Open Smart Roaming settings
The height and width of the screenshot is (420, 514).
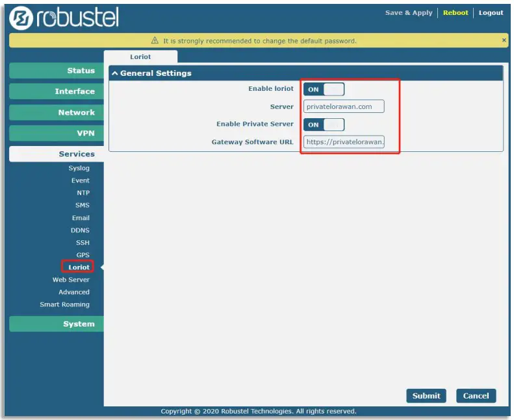click(x=64, y=304)
